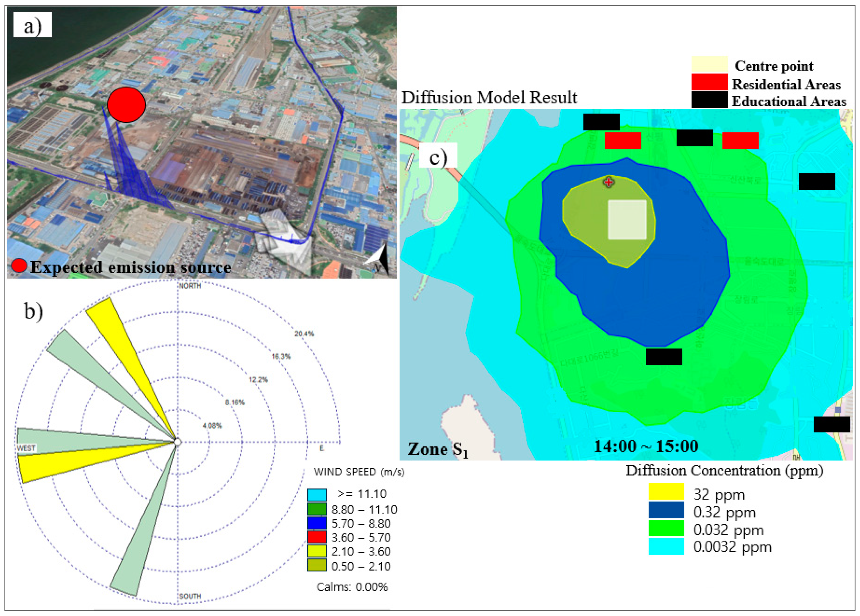860x616 pixels.
Task: Click the Zone S1 label on map
Action: 438,450
